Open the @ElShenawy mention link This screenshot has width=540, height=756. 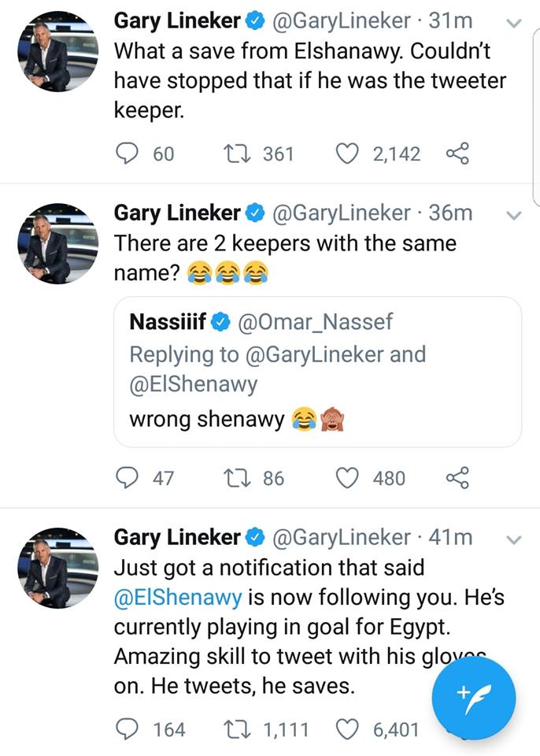coord(178,598)
